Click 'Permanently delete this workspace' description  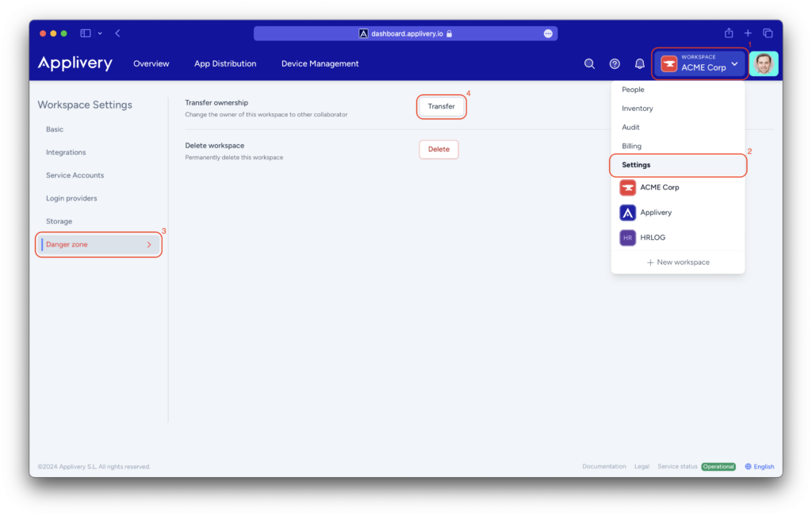pyautogui.click(x=234, y=157)
